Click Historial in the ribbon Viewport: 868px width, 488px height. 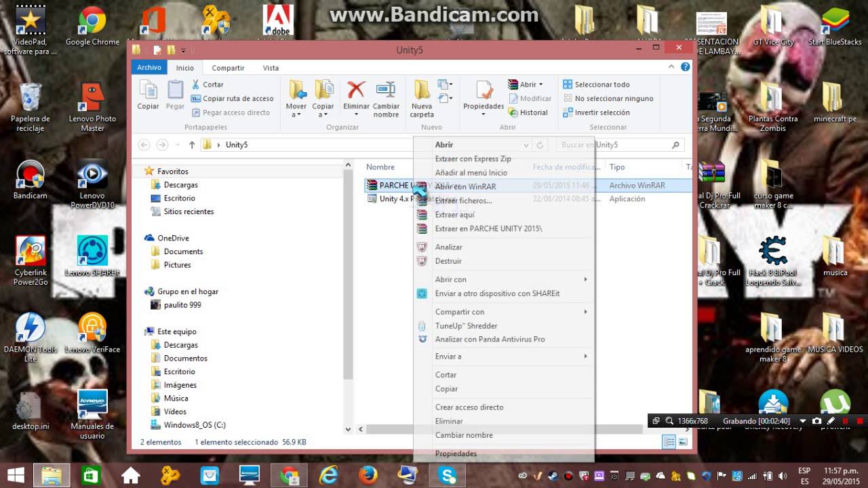click(x=528, y=113)
